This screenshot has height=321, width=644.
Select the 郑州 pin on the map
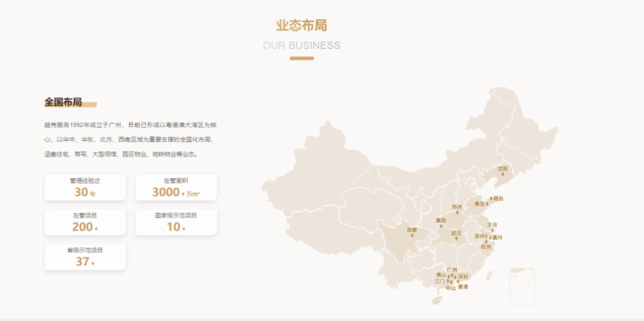(457, 211)
